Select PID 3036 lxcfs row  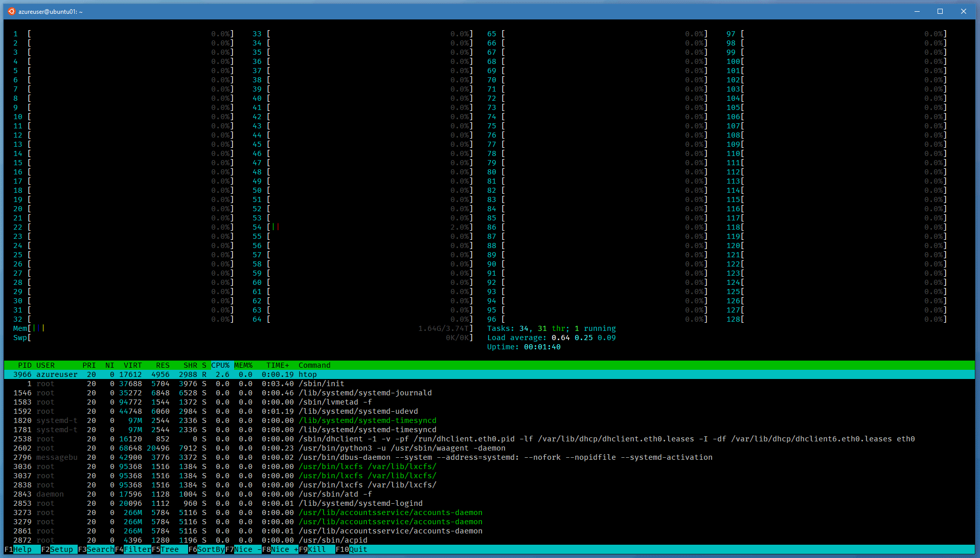(489, 466)
